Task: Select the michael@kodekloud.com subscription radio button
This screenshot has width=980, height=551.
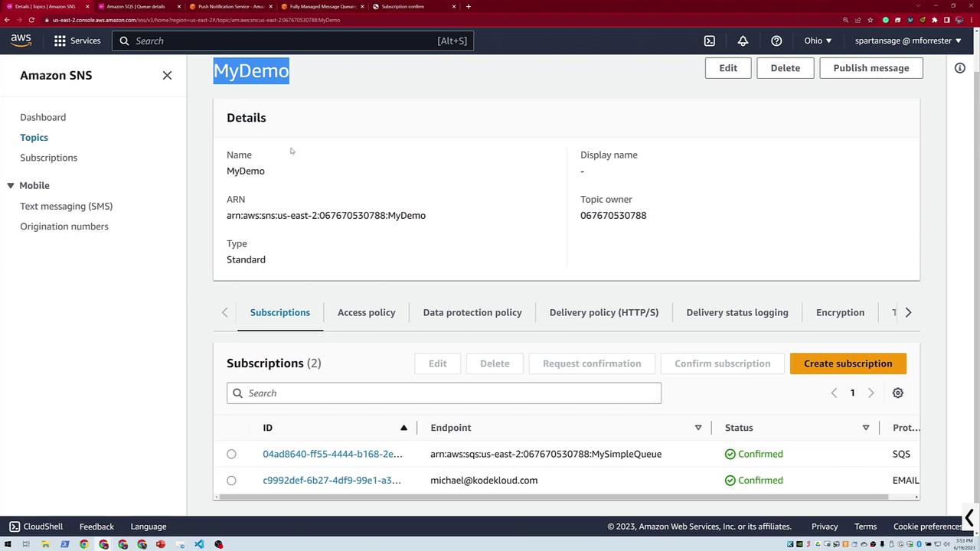Action: click(x=231, y=481)
